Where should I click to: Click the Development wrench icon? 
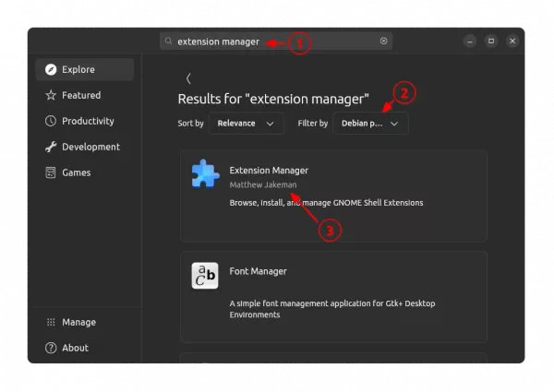(51, 147)
